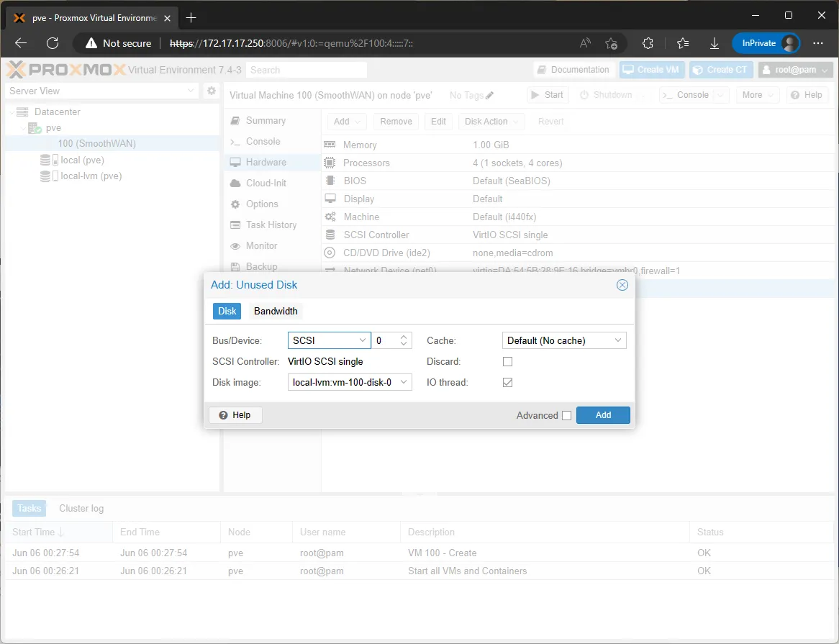Image resolution: width=839 pixels, height=644 pixels.
Task: Sort by Start Time column header
Action: (x=59, y=532)
